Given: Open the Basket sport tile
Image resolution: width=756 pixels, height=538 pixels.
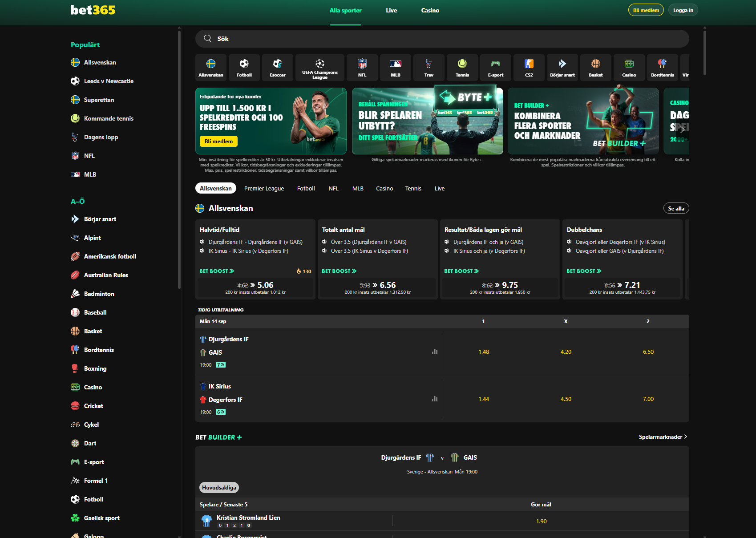Looking at the screenshot, I should (596, 68).
